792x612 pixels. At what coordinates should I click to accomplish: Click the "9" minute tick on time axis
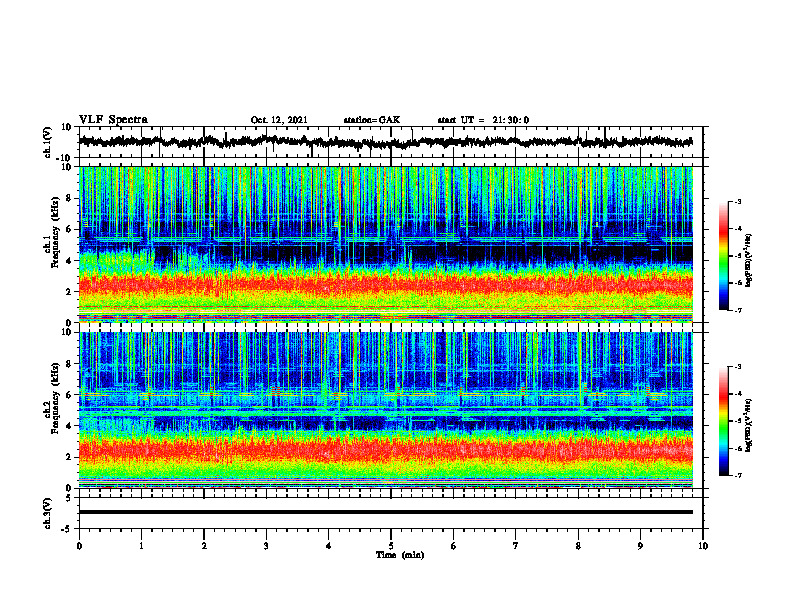tap(640, 546)
